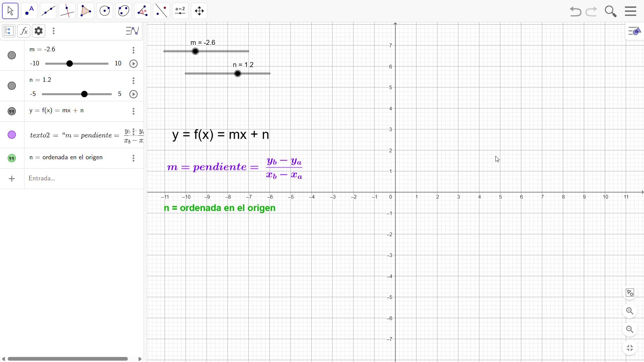This screenshot has width=644, height=362.
Task: Open more options for n = 1.2
Action: click(133, 81)
